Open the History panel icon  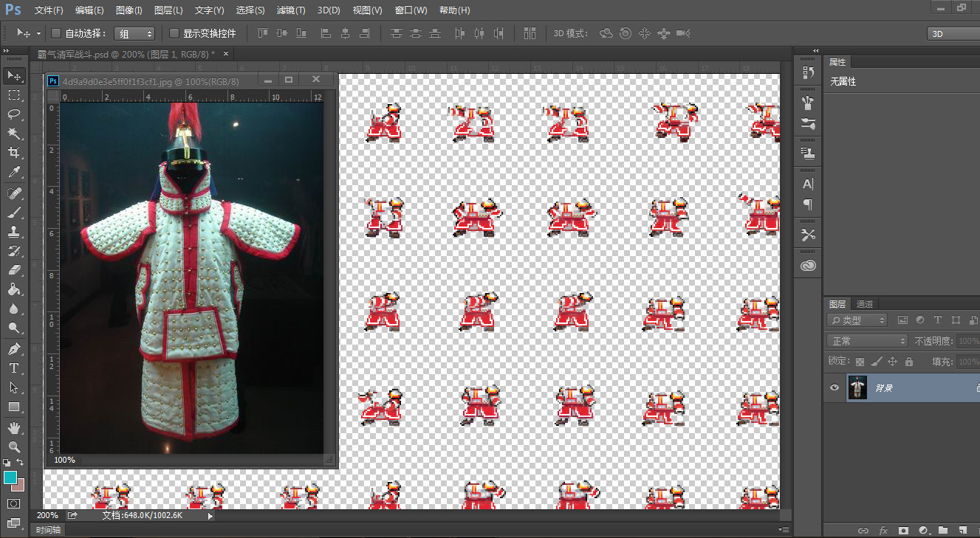pyautogui.click(x=808, y=73)
